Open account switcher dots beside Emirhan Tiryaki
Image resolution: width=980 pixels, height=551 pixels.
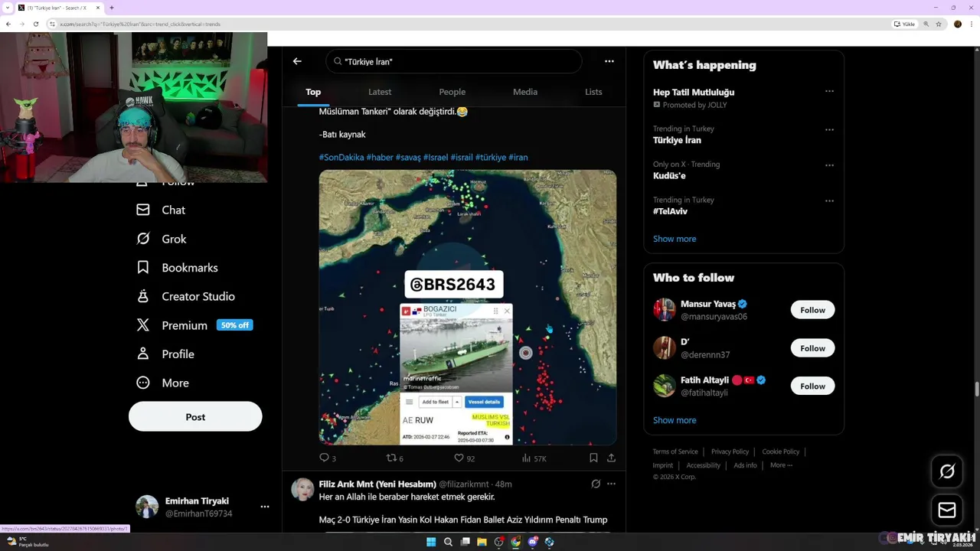[x=264, y=507]
